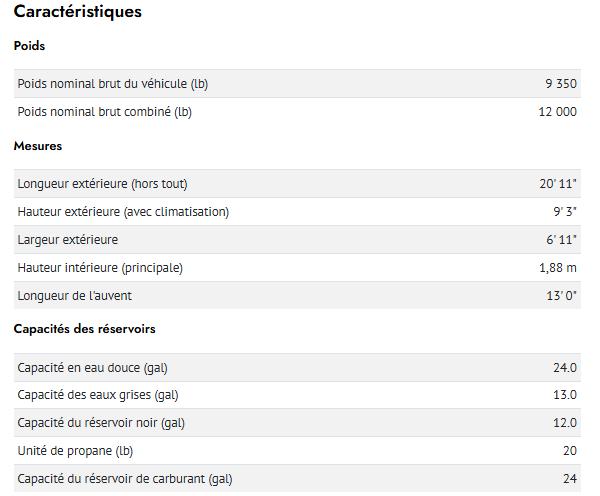Screen dimensions: 600x496
Task: Select the 1,88 m interior height value
Action: point(558,268)
